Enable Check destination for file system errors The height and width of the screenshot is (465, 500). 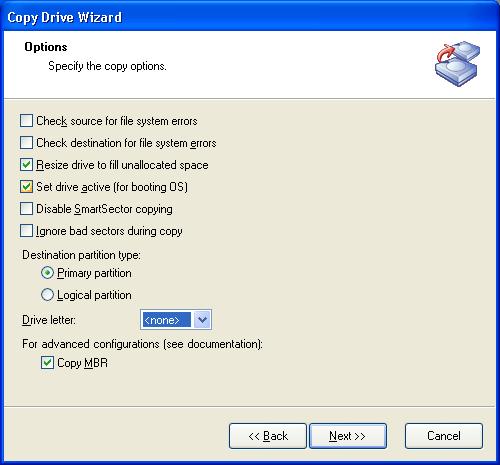(26, 143)
